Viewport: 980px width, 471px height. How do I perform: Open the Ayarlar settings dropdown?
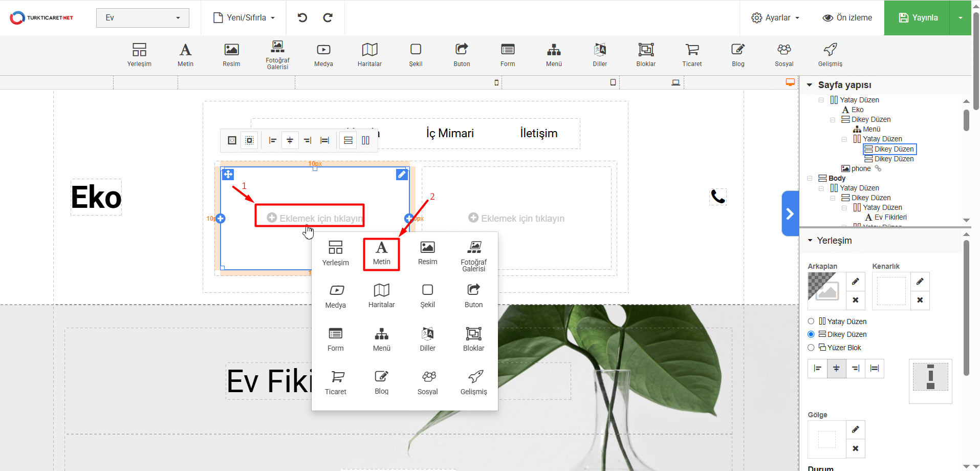tap(775, 18)
